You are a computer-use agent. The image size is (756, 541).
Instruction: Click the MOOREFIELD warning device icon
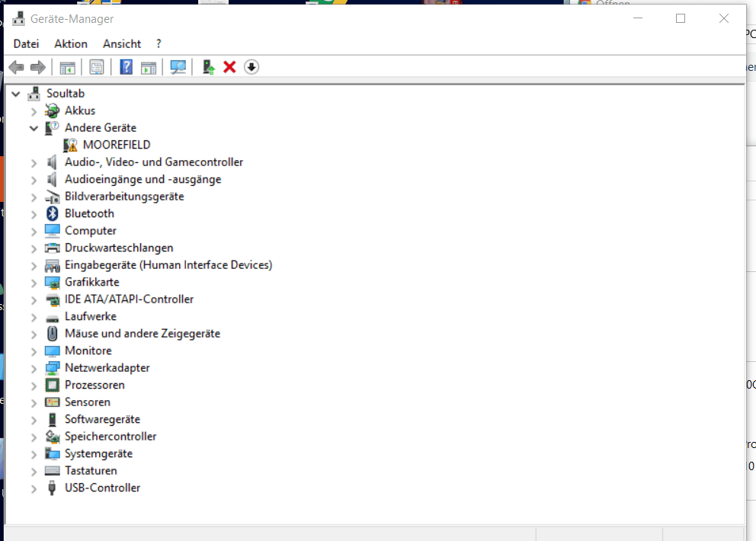click(70, 145)
